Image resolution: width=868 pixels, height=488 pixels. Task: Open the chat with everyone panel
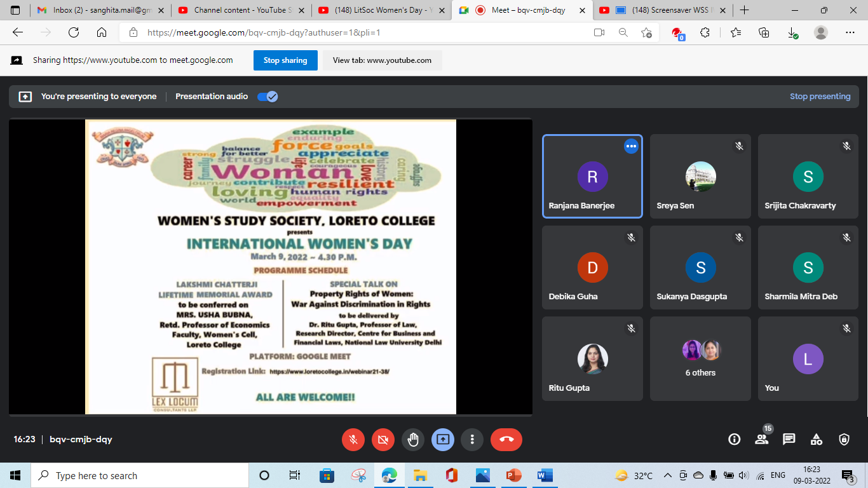tap(789, 439)
